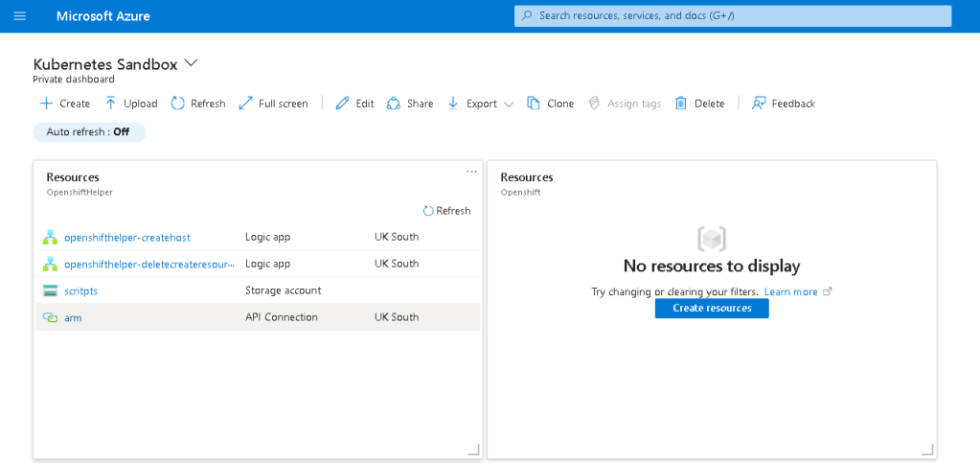
Task: Focus the Search resources, services, and docs field
Action: (733, 15)
